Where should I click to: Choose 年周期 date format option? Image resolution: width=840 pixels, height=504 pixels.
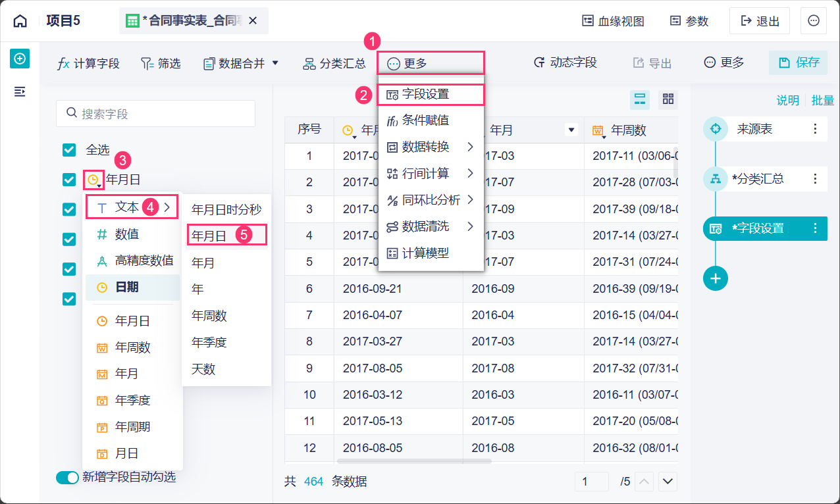tap(132, 427)
